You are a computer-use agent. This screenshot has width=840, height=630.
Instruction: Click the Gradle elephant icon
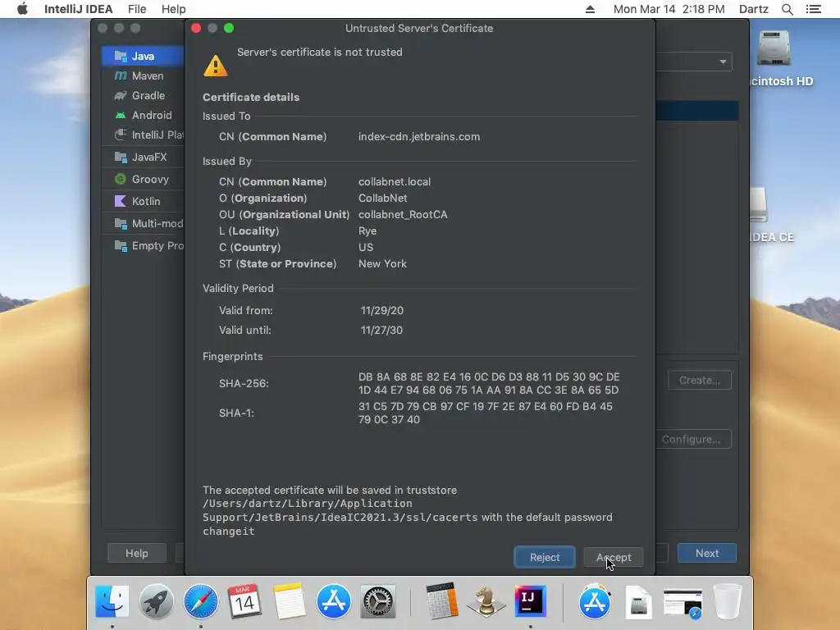(x=121, y=95)
